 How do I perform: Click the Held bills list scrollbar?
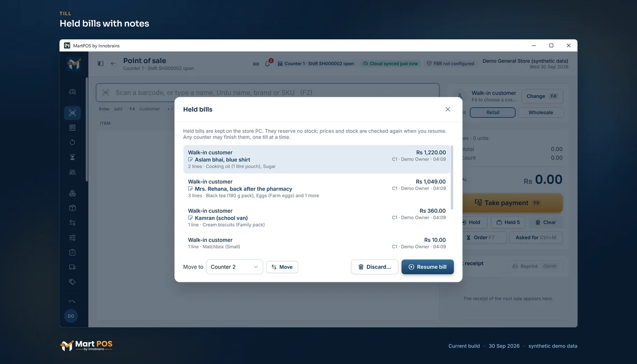coord(452,177)
